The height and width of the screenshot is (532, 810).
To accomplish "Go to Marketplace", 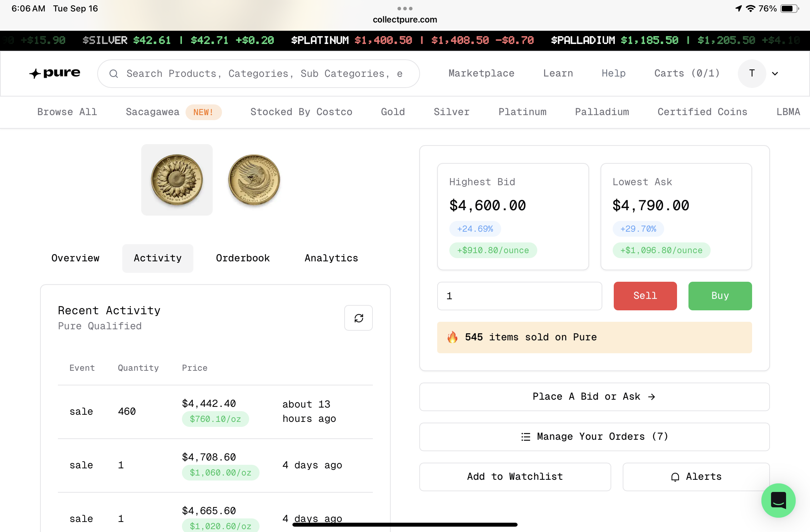I will point(481,73).
